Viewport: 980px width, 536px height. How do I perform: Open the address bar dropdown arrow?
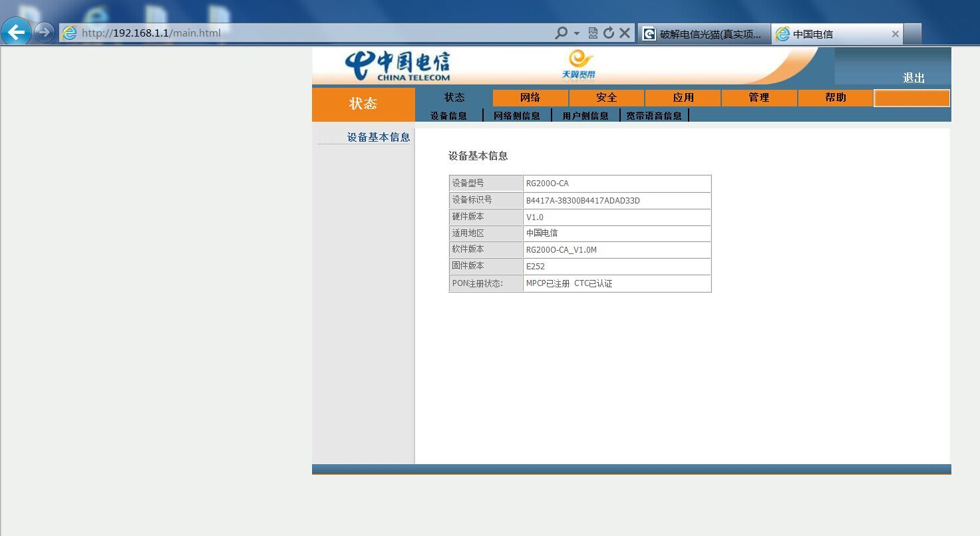coord(577,33)
